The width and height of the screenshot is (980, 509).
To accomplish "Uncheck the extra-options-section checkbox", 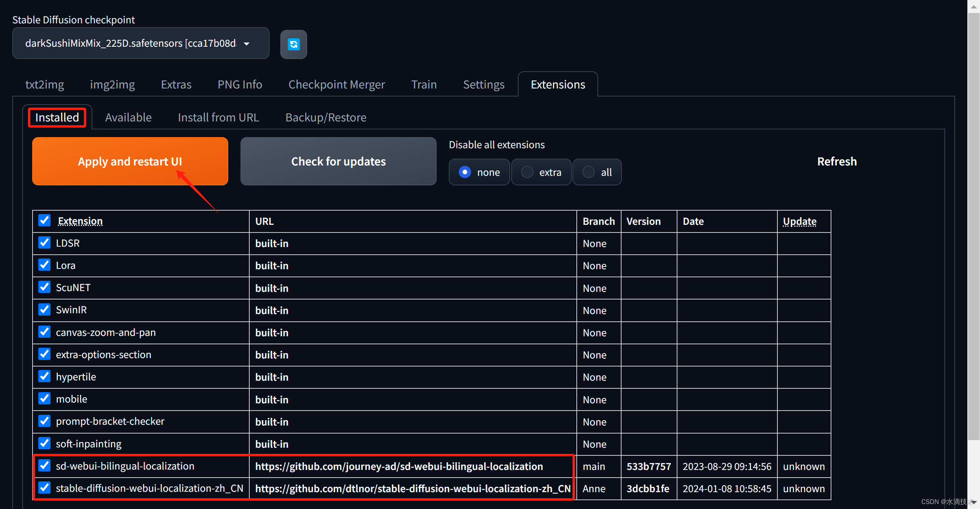I will 44,354.
